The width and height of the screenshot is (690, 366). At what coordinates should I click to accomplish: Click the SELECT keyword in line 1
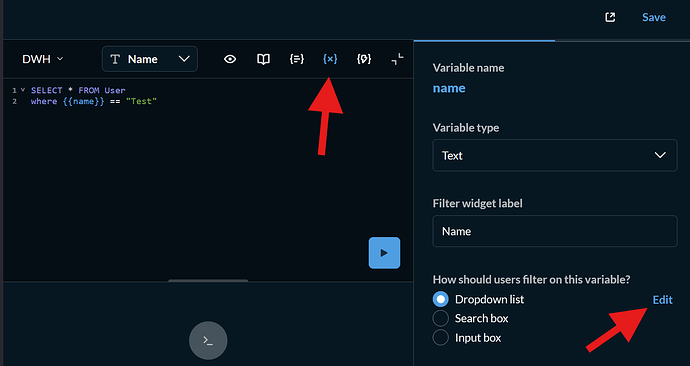(x=47, y=90)
